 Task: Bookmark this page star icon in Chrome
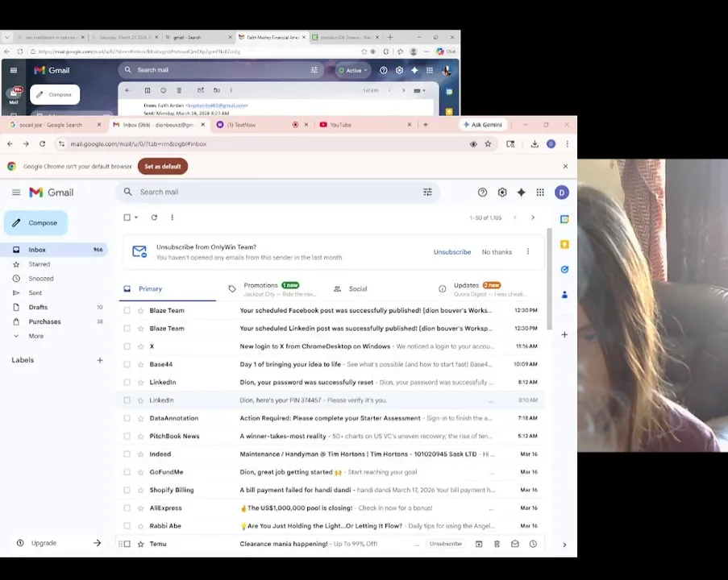pos(488,144)
